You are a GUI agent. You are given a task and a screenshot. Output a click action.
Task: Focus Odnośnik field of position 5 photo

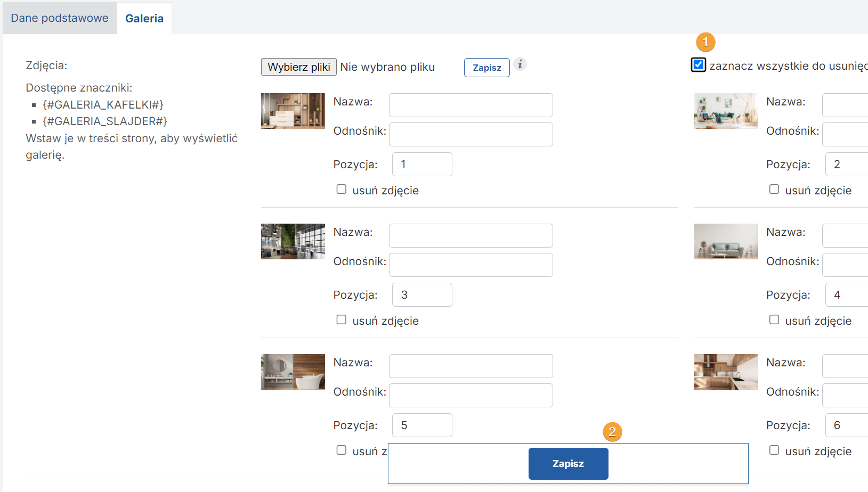[471, 395]
